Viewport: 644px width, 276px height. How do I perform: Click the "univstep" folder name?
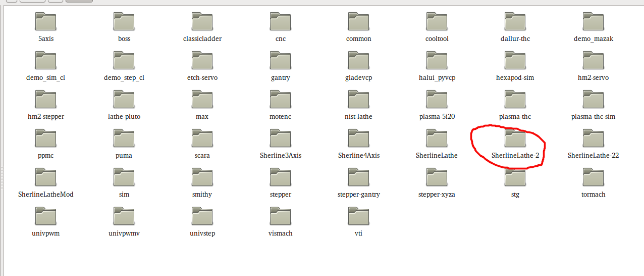click(202, 233)
